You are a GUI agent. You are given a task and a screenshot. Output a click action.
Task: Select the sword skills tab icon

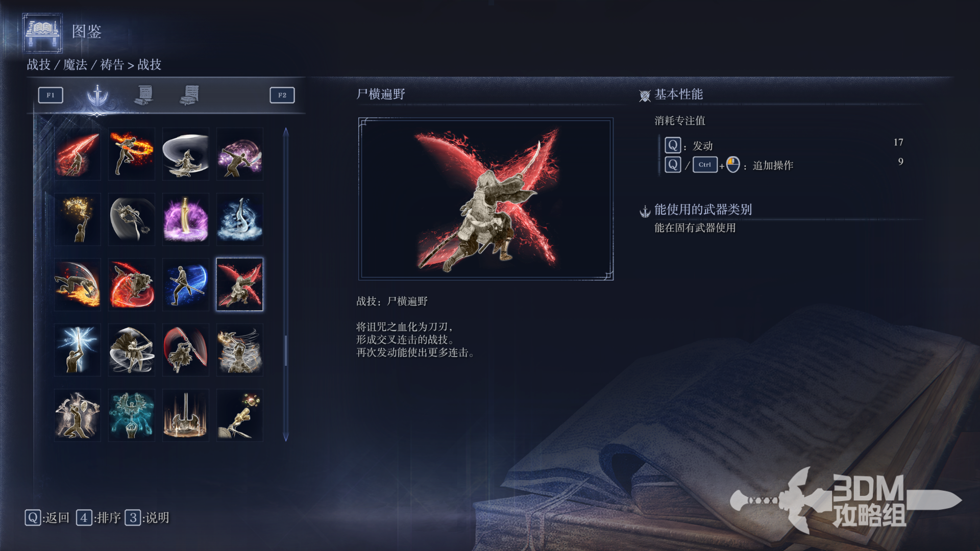[x=97, y=95]
